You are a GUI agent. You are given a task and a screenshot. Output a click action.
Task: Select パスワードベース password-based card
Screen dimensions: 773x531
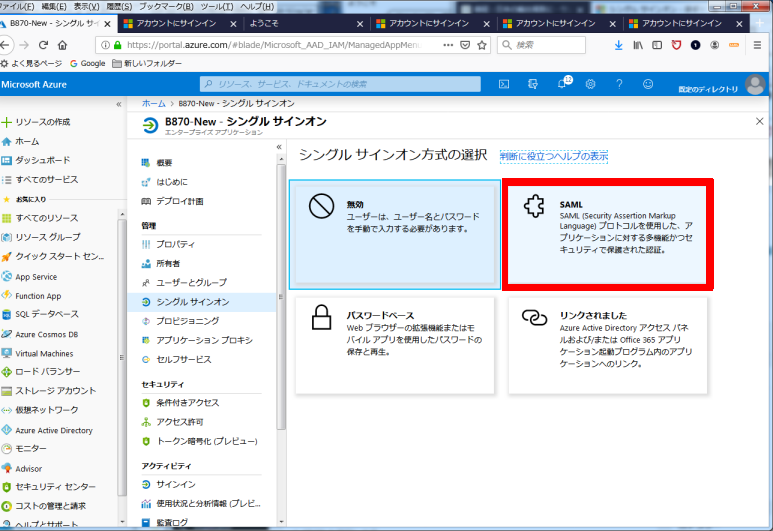click(395, 346)
